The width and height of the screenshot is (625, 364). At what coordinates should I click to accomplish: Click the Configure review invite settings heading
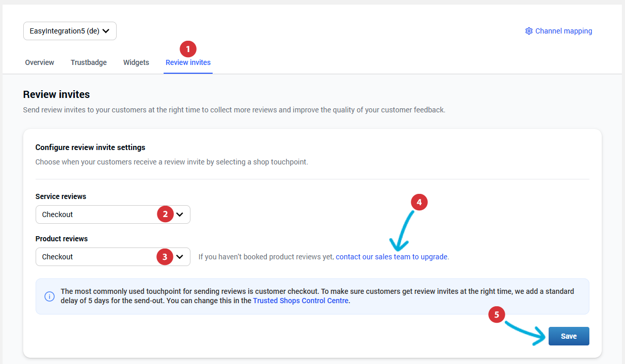point(90,147)
